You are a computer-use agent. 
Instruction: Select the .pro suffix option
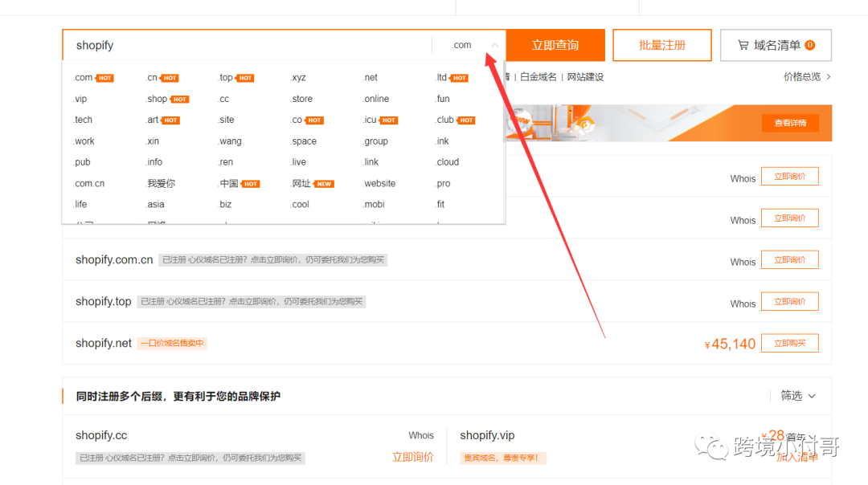click(443, 184)
